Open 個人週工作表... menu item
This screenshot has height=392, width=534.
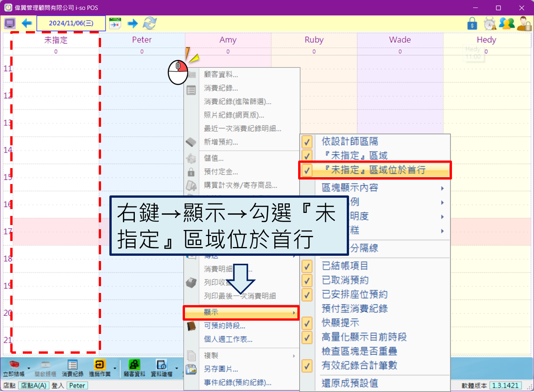[x=242, y=339]
